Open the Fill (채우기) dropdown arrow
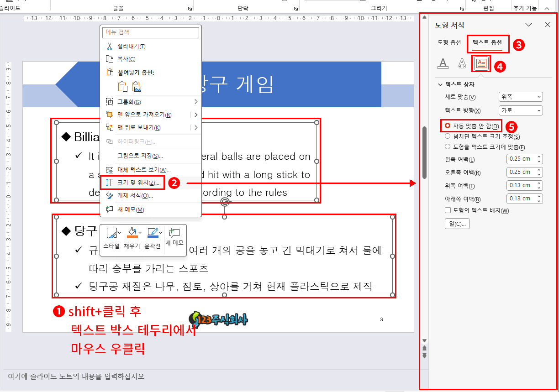 (140, 233)
